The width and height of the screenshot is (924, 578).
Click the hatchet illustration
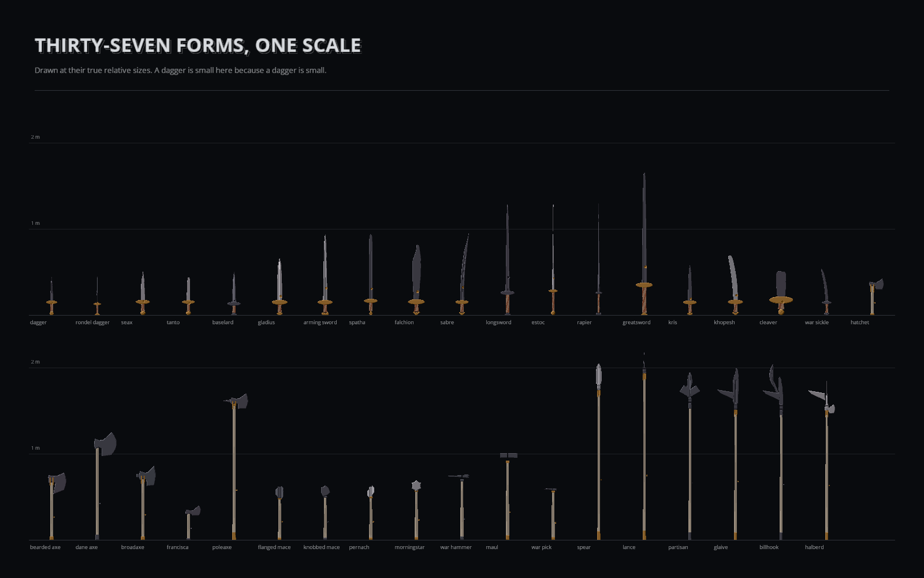(875, 297)
